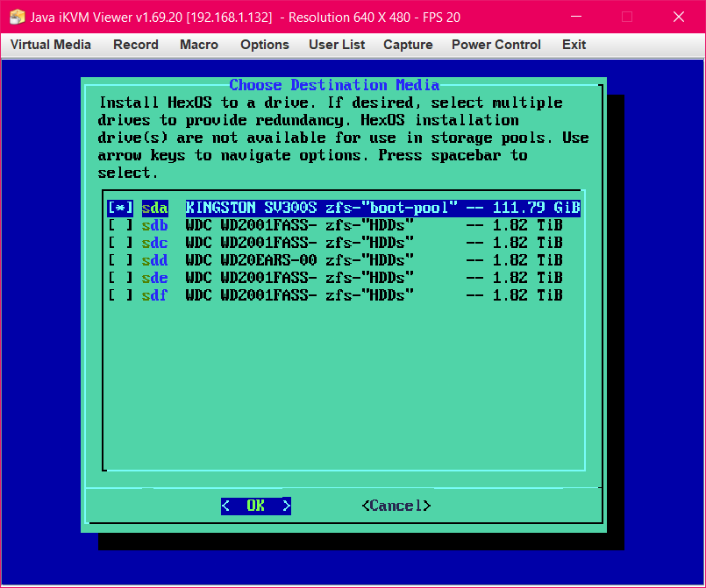Check the box for sdf drive

pos(120,295)
